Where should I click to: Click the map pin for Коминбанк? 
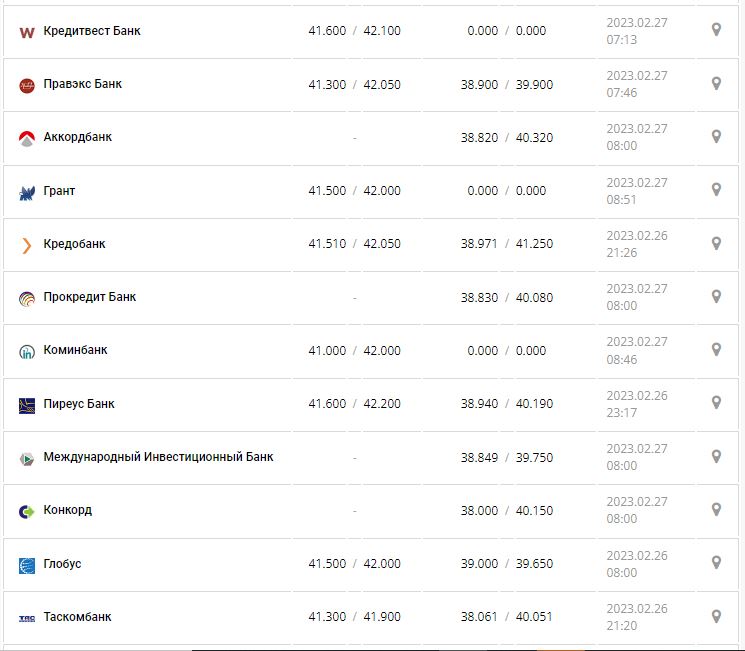716,350
